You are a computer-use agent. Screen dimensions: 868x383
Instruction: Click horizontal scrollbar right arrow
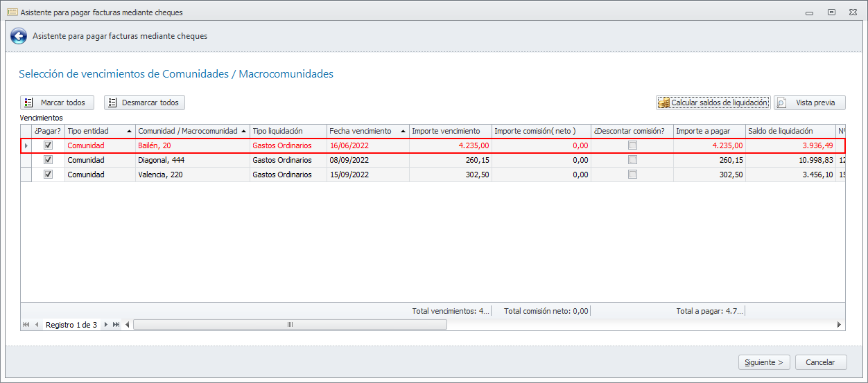[840, 324]
